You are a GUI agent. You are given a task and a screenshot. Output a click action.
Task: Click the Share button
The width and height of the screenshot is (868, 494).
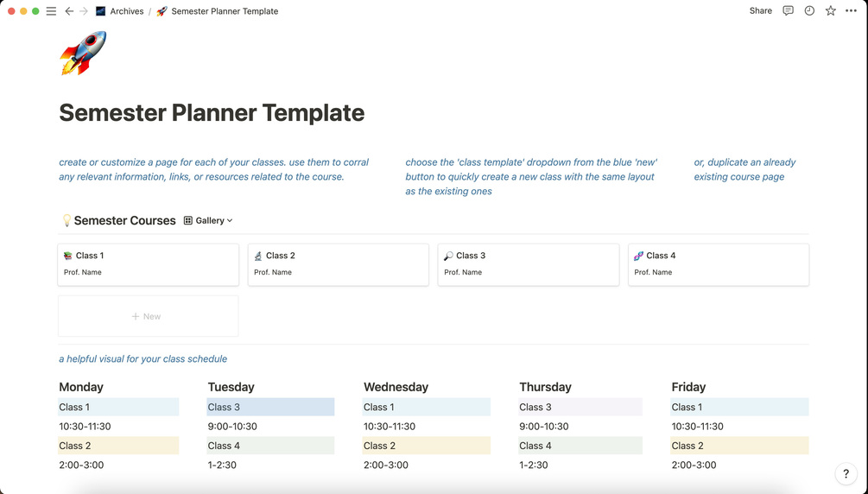(761, 10)
